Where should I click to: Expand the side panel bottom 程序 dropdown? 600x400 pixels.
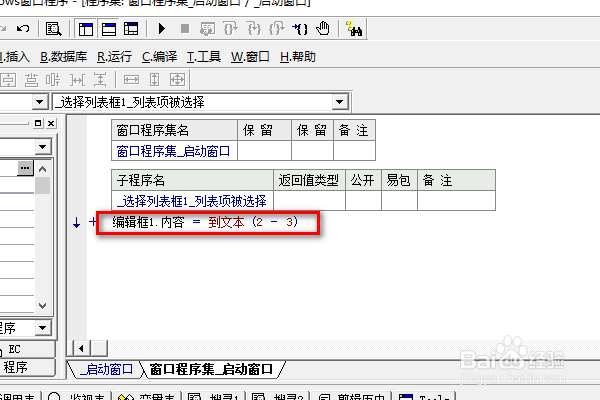click(x=42, y=328)
